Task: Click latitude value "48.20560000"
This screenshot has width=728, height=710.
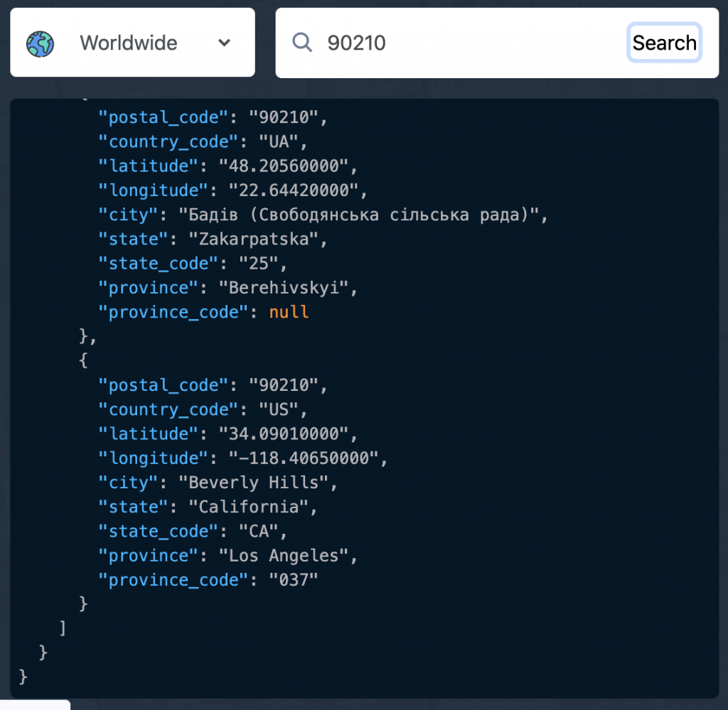Action: [x=283, y=166]
